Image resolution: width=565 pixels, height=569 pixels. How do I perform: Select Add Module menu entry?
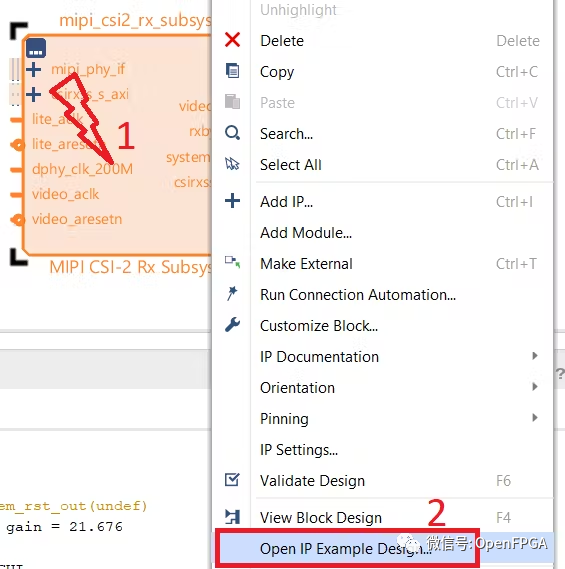pos(306,233)
